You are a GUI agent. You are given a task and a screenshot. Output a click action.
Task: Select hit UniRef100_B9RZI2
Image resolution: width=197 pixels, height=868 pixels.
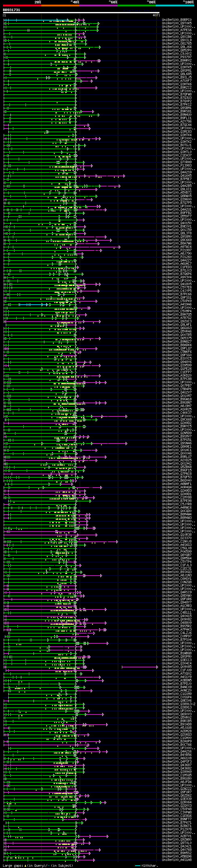point(177,88)
